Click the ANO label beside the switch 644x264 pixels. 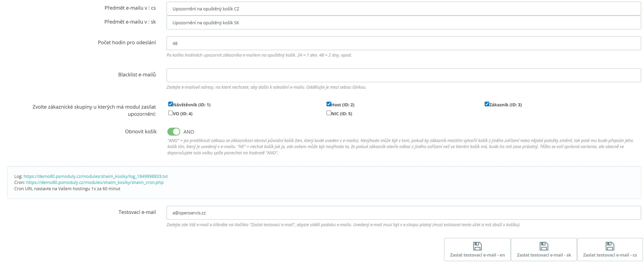(189, 132)
